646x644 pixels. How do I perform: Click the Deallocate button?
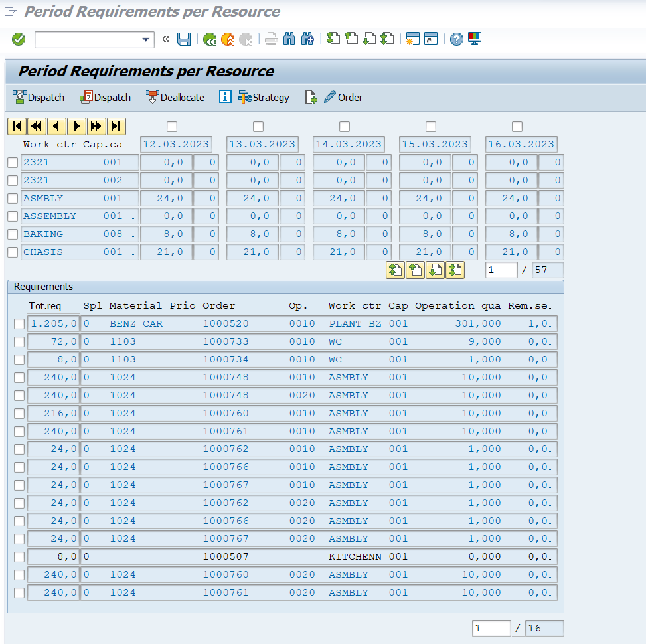175,97
